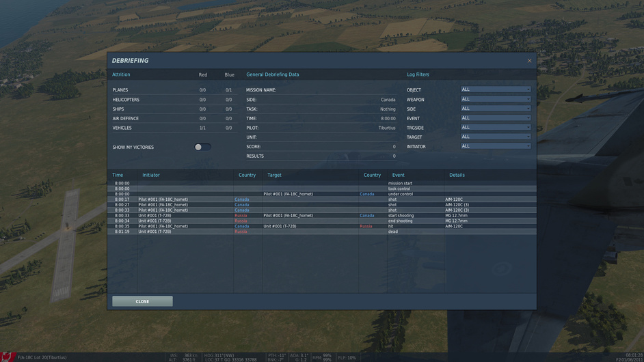Select the 'hit' event row with AIM-120C
This screenshot has width=644, height=362.
point(321,226)
